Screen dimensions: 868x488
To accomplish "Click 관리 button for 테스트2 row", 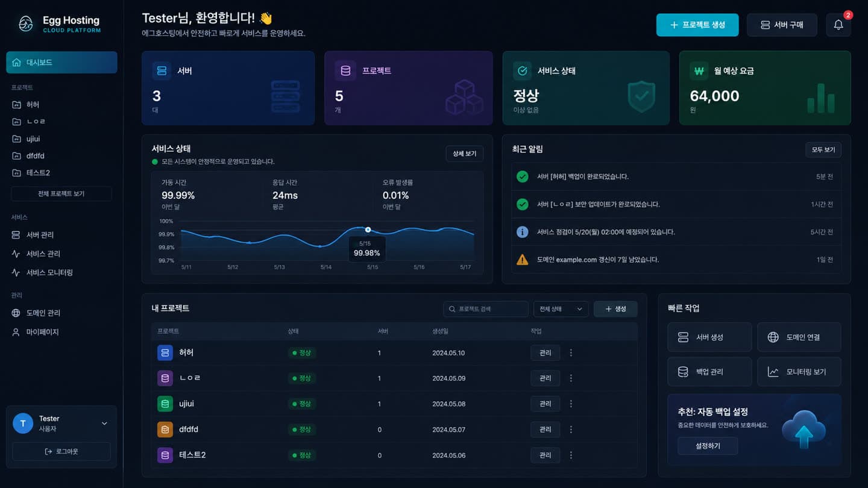I will (546, 455).
